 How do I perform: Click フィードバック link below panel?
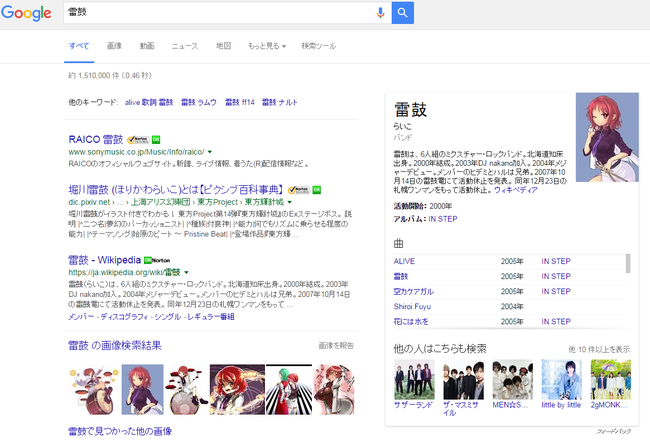click(614, 432)
